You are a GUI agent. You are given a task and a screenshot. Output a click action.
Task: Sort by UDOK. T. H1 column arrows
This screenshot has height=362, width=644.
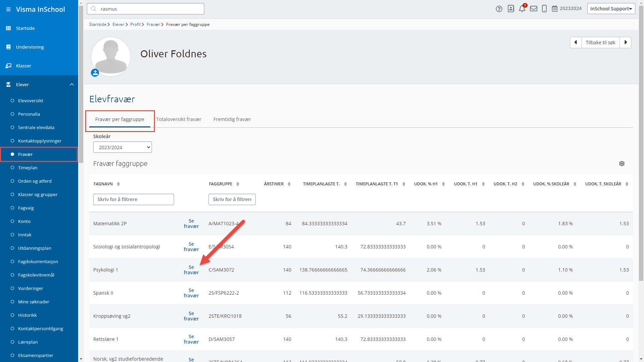pos(483,184)
